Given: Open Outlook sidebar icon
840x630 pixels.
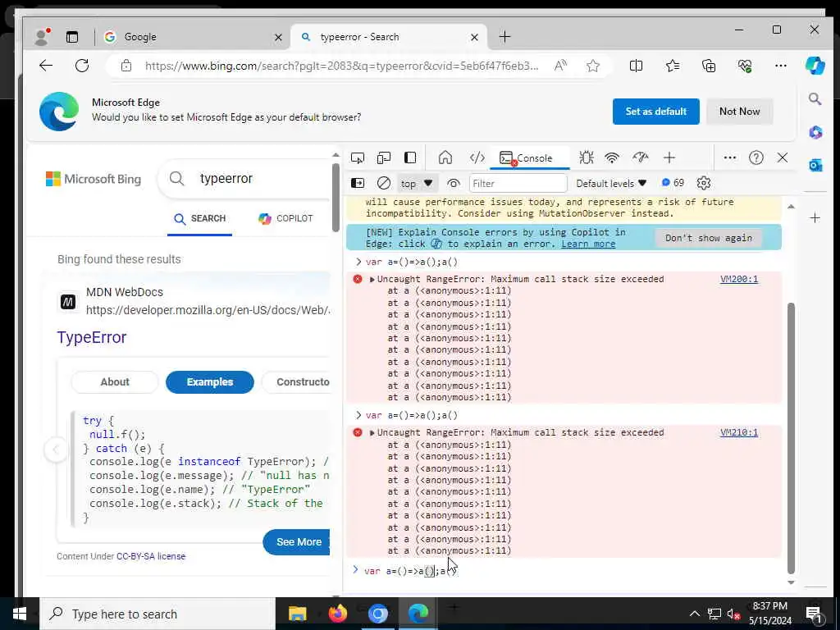Looking at the screenshot, I should [815, 166].
